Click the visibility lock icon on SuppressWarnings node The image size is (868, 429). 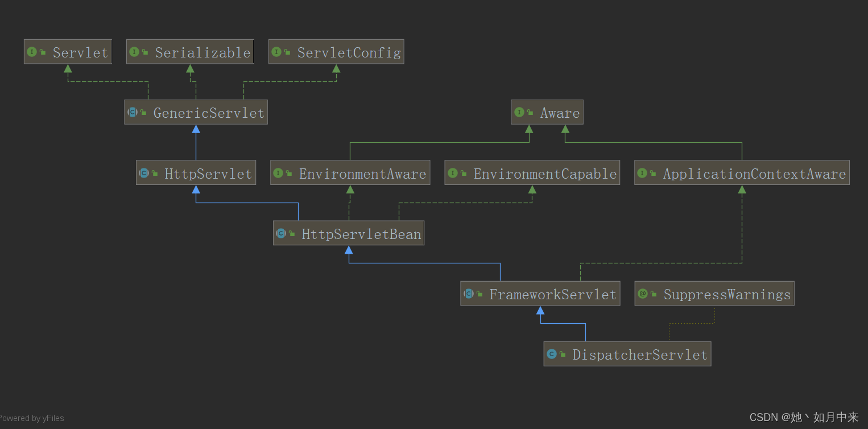654,294
